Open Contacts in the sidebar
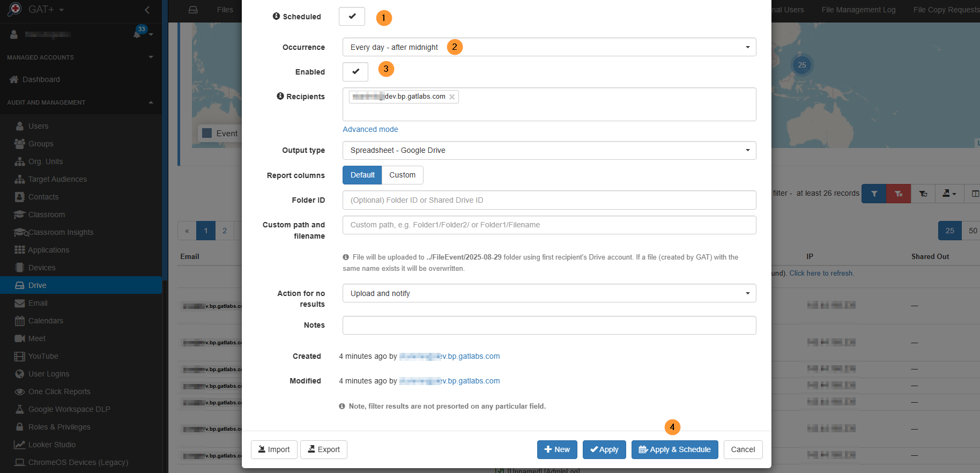The height and width of the screenshot is (473, 980). tap(43, 197)
